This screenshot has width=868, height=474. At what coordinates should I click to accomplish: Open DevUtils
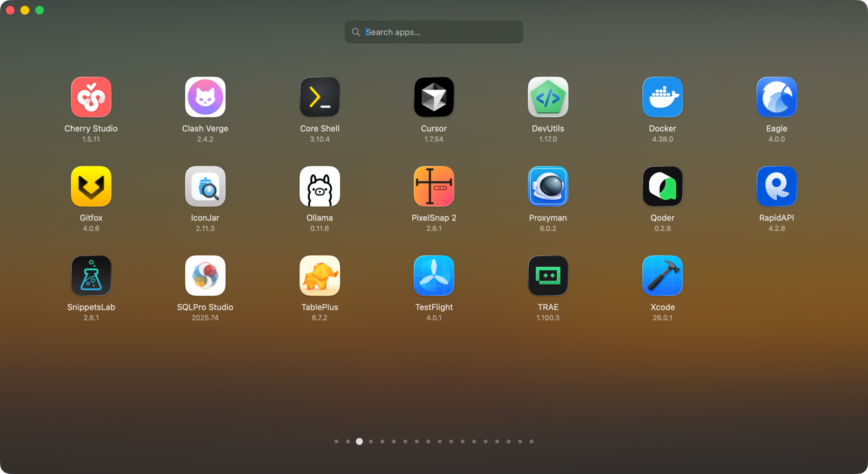tap(548, 97)
